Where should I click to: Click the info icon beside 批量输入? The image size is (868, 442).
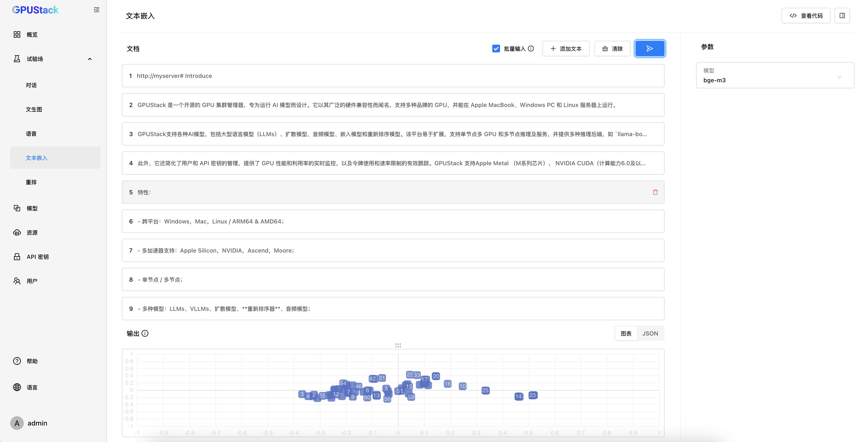[531, 49]
